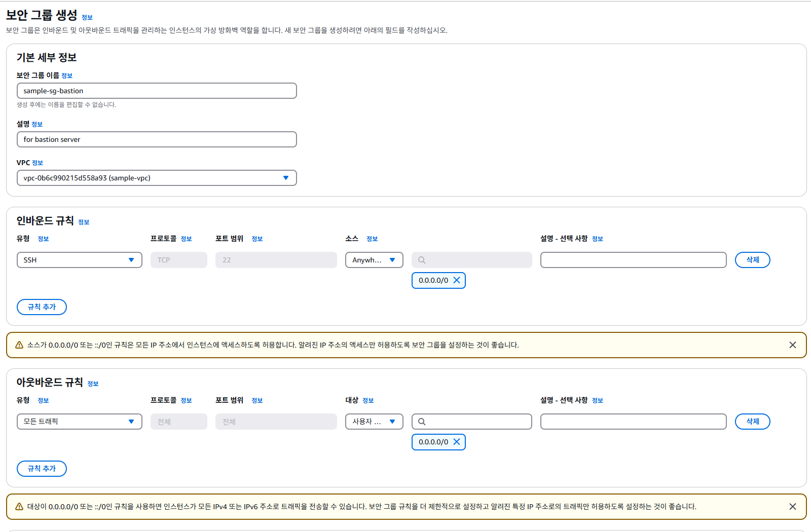Open 정보 link next to 인바운드 규칙 heading
Image resolution: width=811 pixels, height=532 pixels.
[84, 222]
